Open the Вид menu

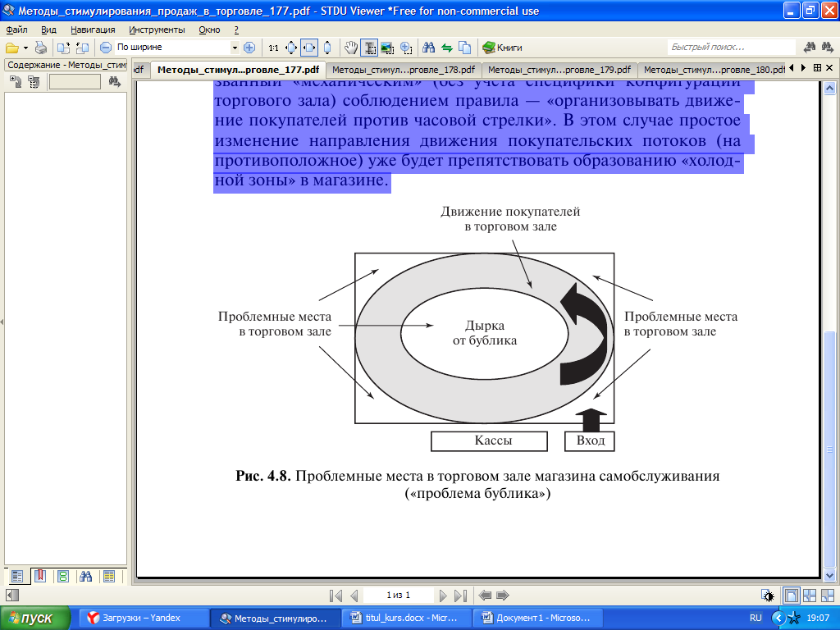click(48, 30)
